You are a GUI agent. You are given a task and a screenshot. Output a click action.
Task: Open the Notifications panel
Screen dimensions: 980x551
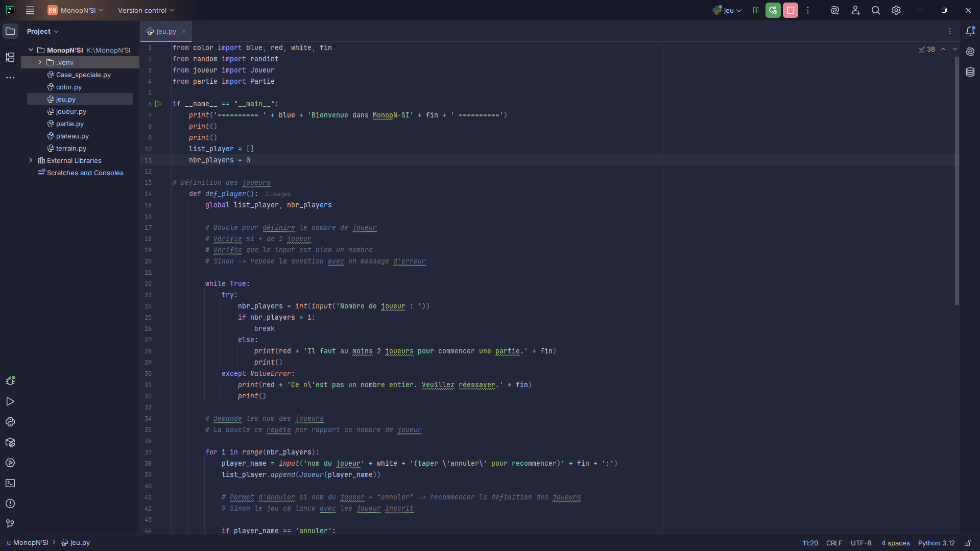point(970,32)
